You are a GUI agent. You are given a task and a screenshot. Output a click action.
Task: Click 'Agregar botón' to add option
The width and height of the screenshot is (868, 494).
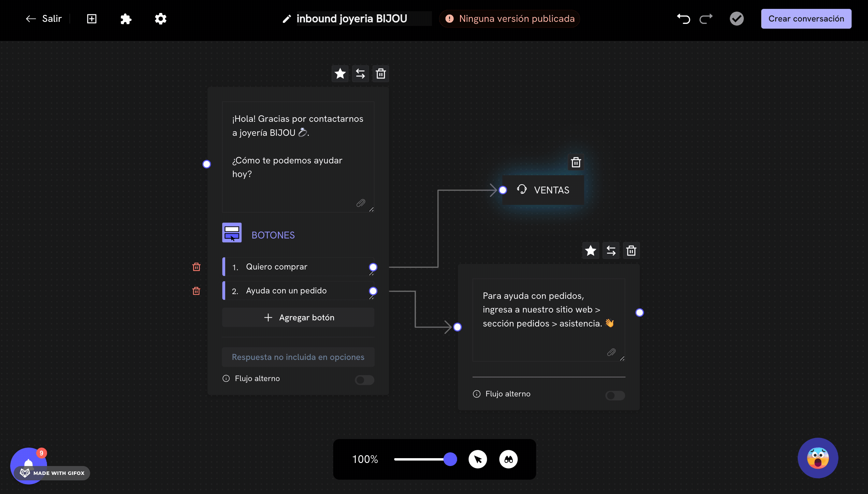(x=298, y=318)
